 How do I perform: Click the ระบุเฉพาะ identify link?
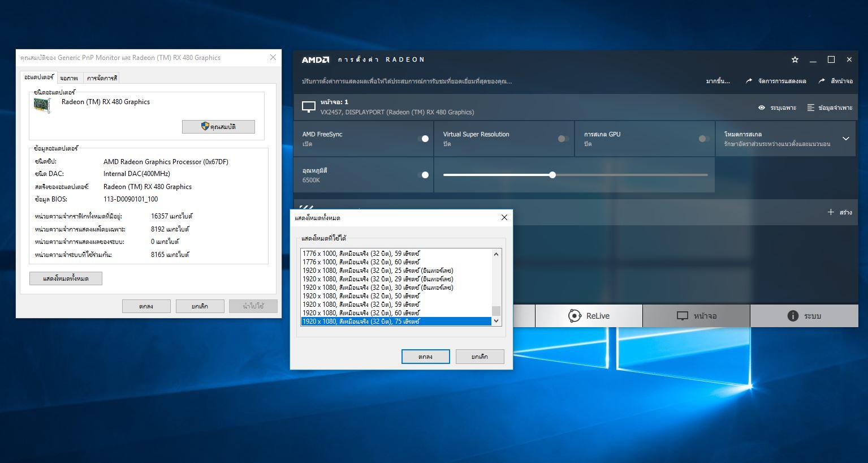(783, 108)
